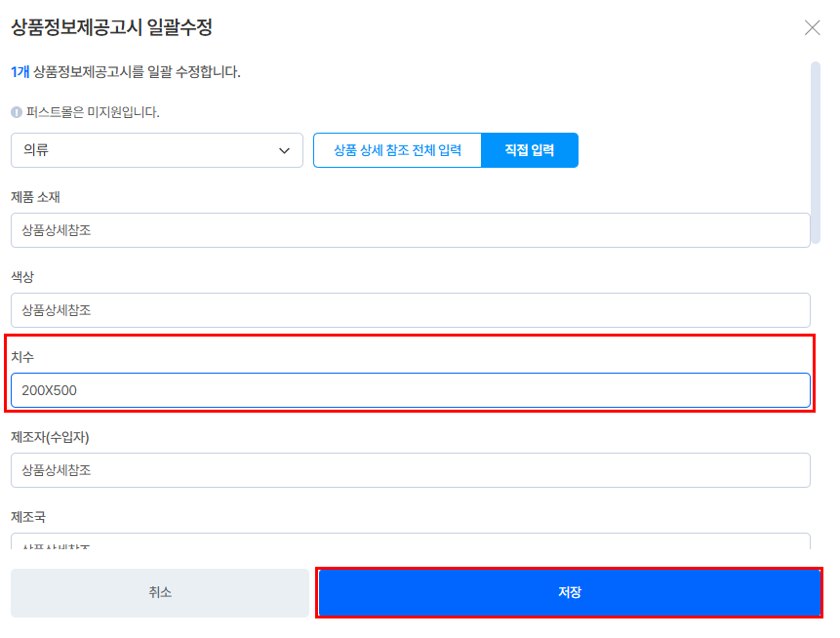Image resolution: width=840 pixels, height=638 pixels.
Task: Click the 치수 field containing 200X500
Action: point(410,390)
